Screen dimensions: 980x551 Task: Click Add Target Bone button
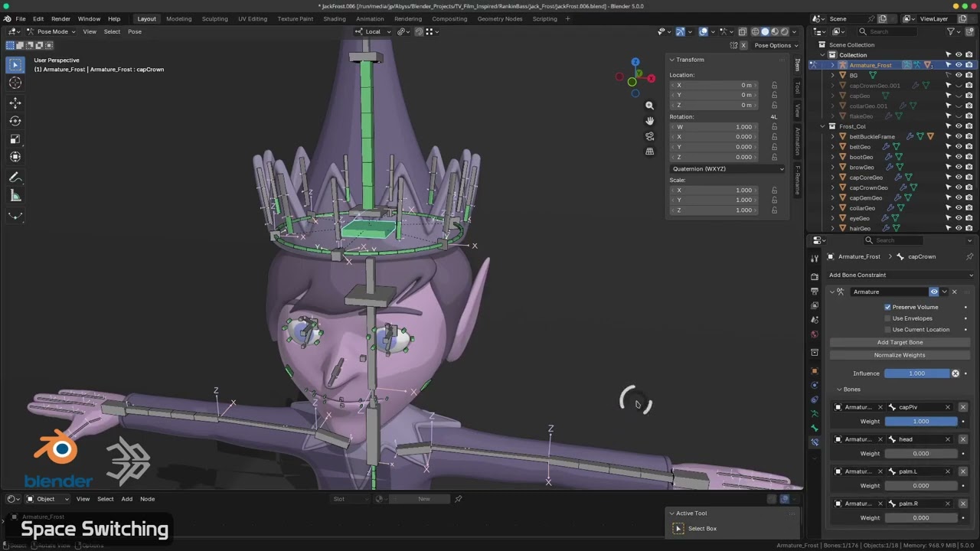tap(900, 342)
